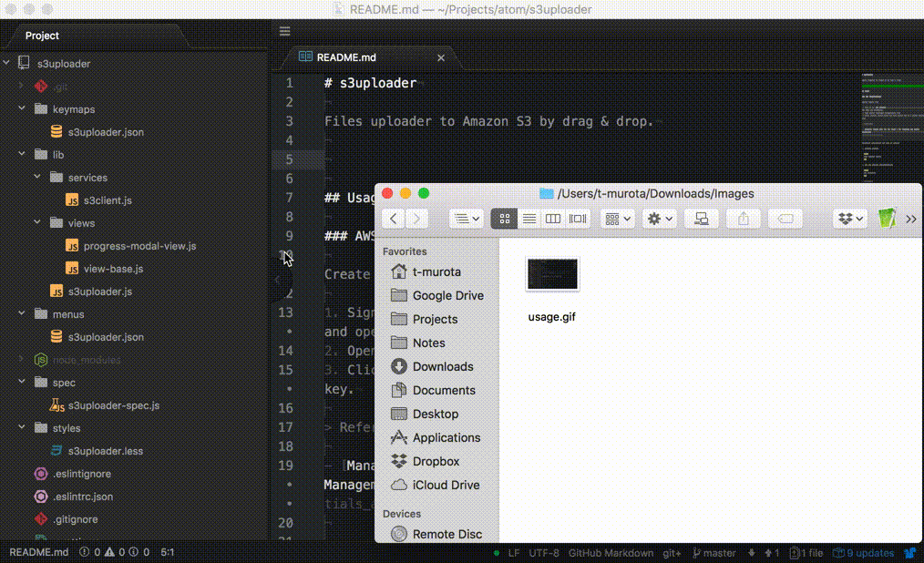The width and height of the screenshot is (924, 563).
Task: Click the green app icon in Finder toolbar
Action: pyautogui.click(x=887, y=219)
